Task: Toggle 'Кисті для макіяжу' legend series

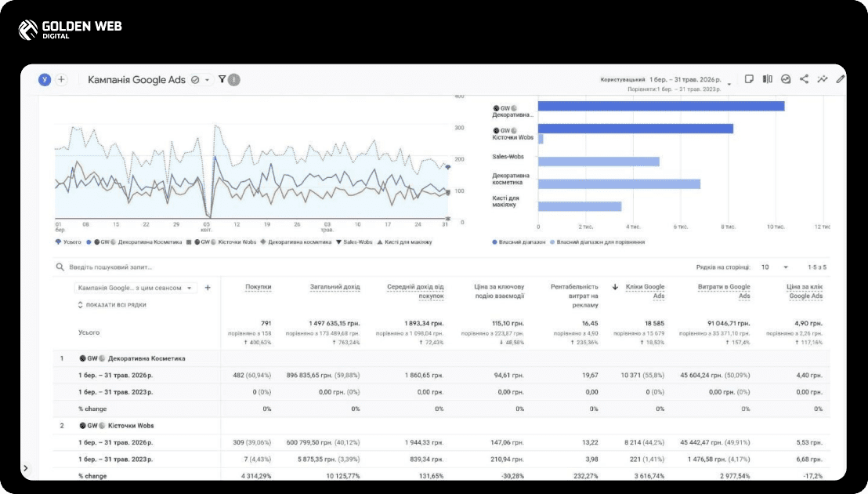Action: pyautogui.click(x=405, y=242)
